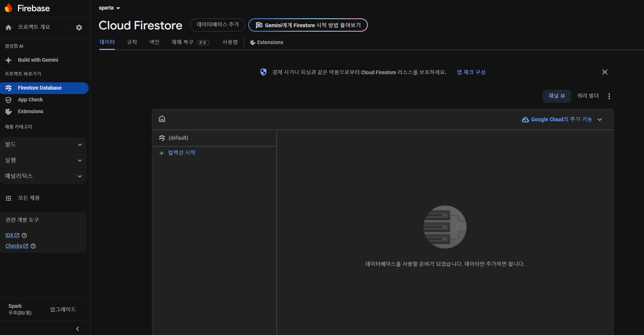Open the three-dot more options menu
Viewport: 644px width, 335px height.
point(609,96)
